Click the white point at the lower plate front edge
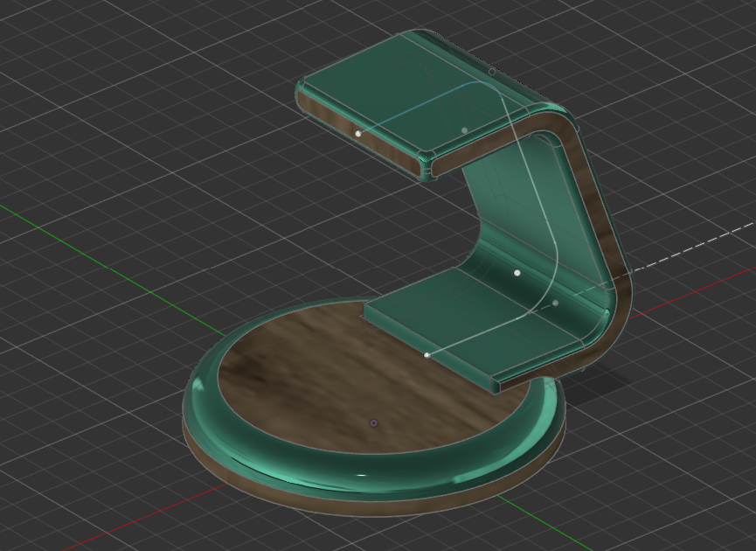The height and width of the screenshot is (551, 756). 427,355
